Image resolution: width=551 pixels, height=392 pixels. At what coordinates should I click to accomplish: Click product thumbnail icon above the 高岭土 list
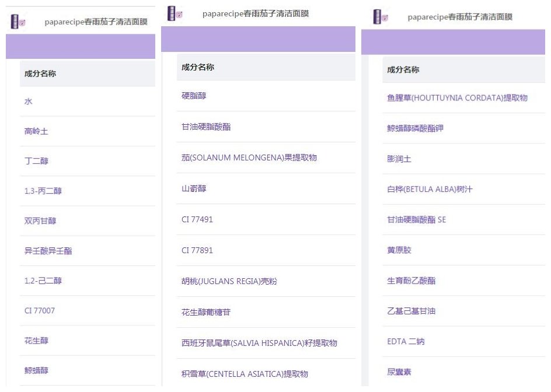[19, 22]
